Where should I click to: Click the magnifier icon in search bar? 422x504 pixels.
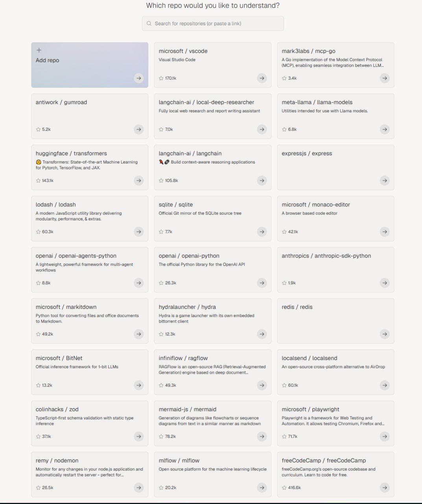[149, 24]
